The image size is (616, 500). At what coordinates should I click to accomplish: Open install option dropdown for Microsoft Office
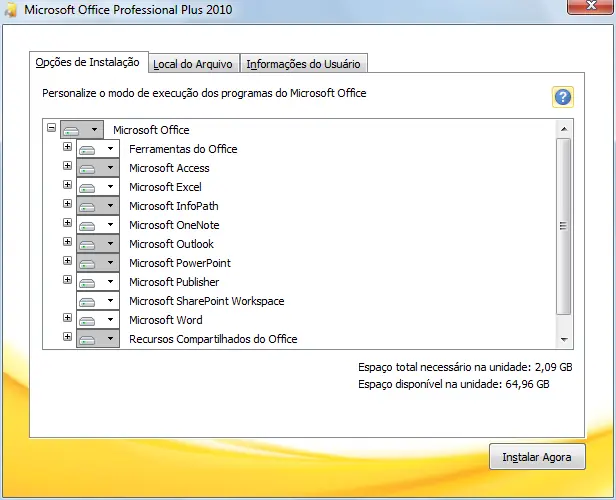click(x=82, y=130)
